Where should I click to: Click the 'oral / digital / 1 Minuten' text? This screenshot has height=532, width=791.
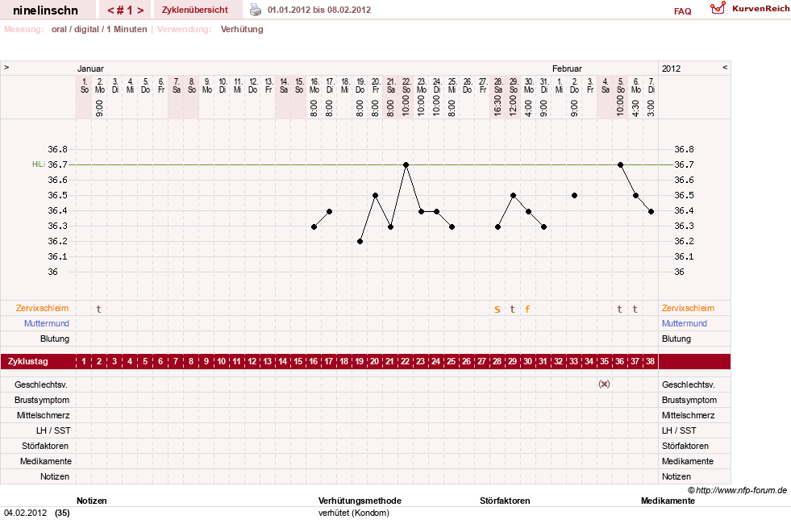click(x=99, y=29)
